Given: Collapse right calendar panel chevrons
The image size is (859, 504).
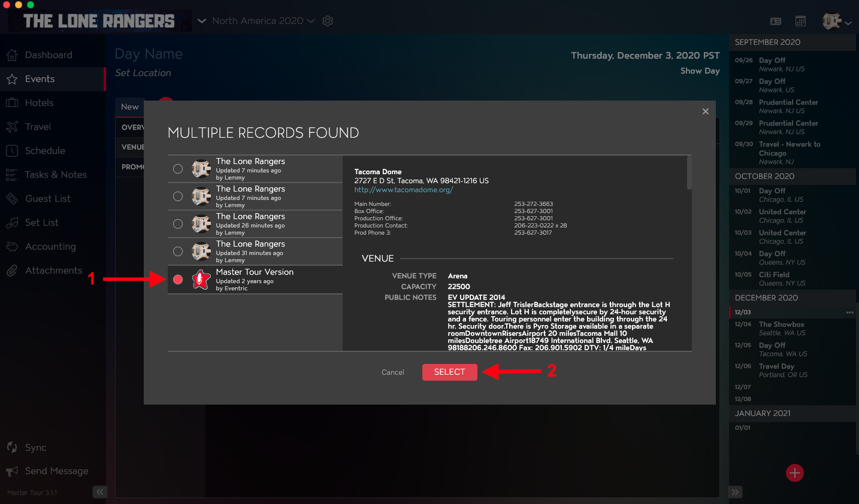Looking at the screenshot, I should tap(735, 492).
